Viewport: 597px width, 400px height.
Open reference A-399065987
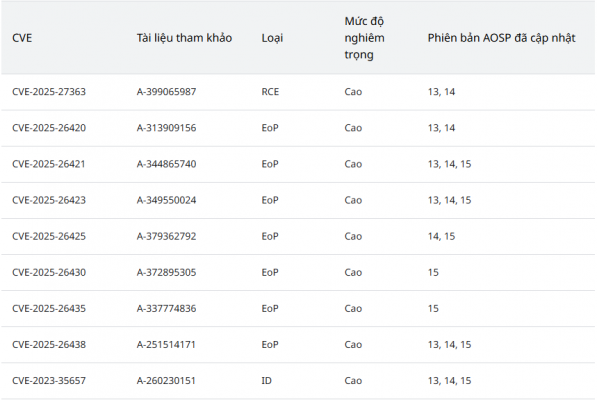pyautogui.click(x=166, y=92)
